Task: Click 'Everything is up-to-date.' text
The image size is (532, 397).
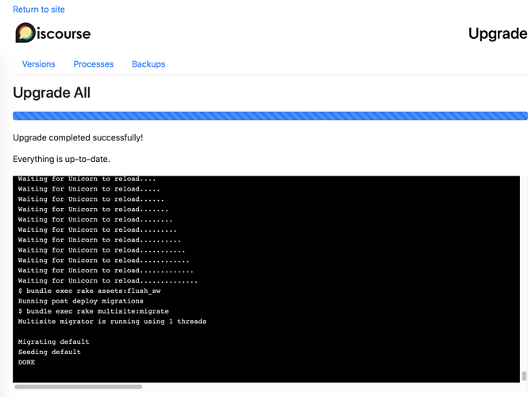Action: pos(61,159)
